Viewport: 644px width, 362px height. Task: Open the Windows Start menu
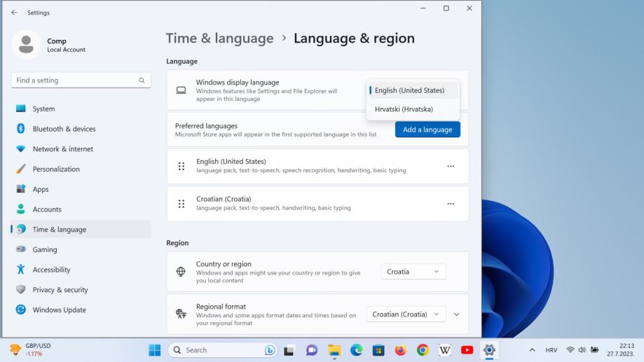click(x=155, y=350)
